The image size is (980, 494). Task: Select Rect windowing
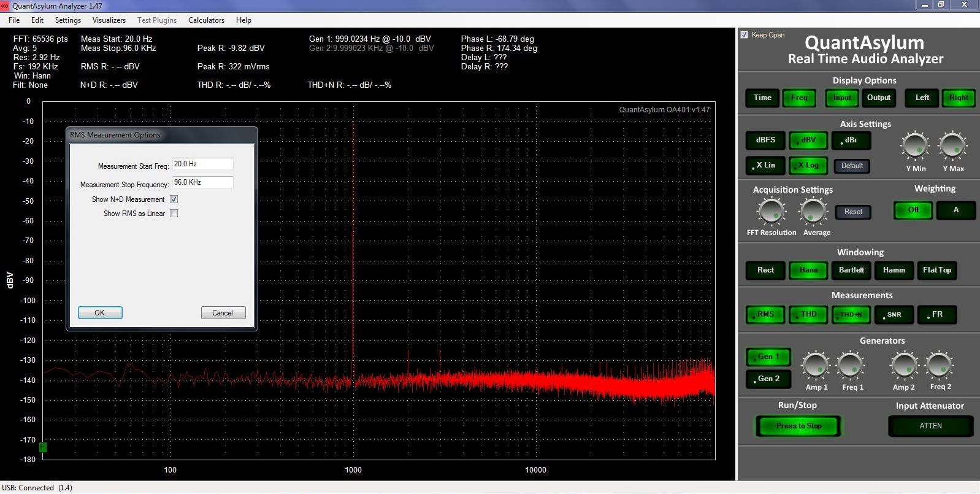[765, 271]
